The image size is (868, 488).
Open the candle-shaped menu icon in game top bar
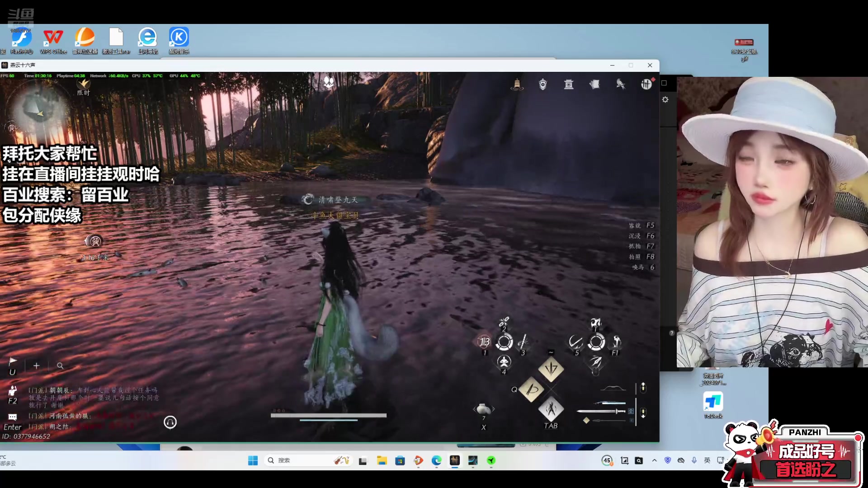(x=517, y=84)
